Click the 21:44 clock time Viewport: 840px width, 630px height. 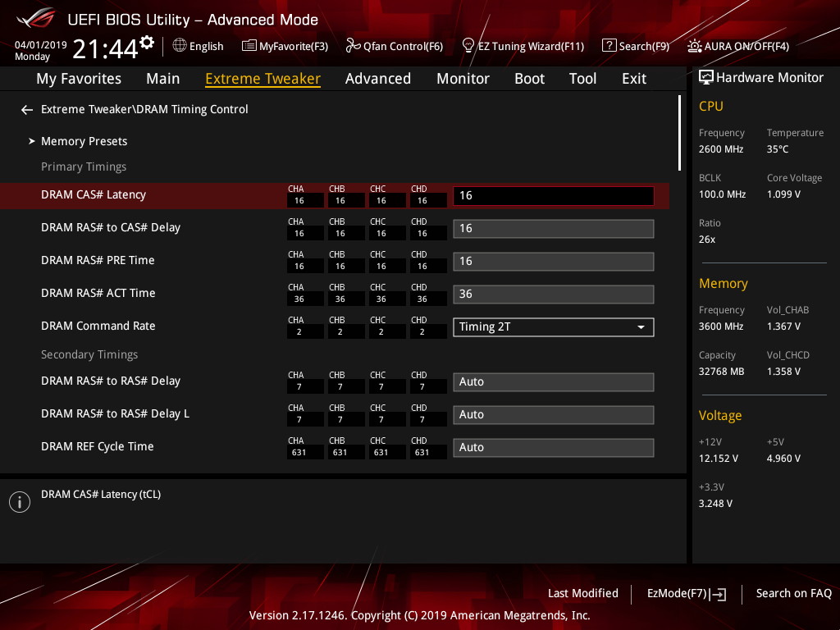(105, 49)
